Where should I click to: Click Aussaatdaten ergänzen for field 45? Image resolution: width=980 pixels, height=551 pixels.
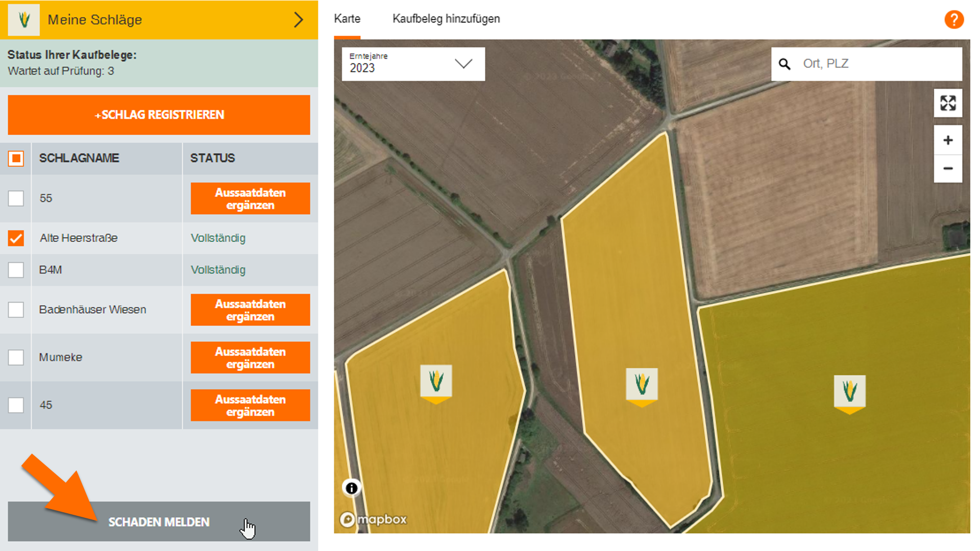tap(250, 405)
